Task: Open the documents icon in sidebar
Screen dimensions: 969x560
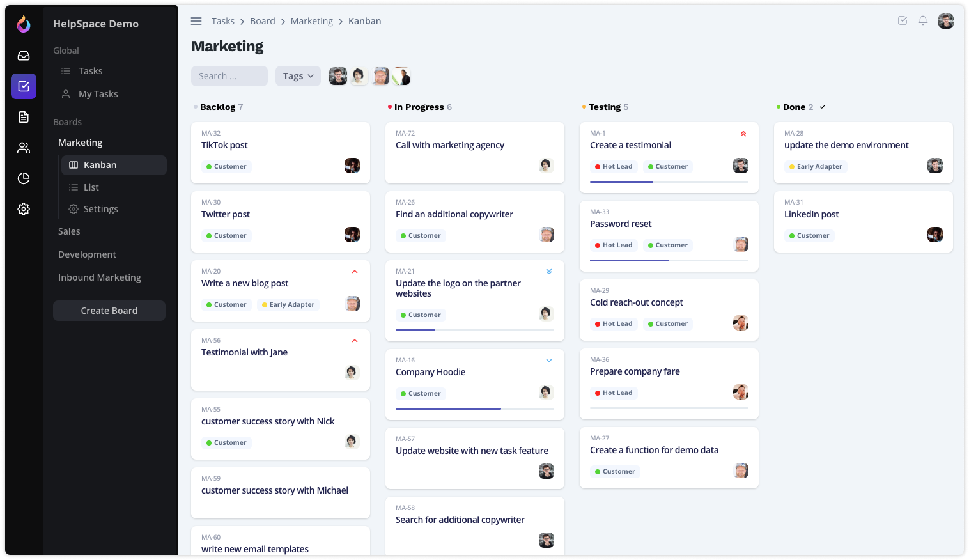Action: [x=24, y=117]
